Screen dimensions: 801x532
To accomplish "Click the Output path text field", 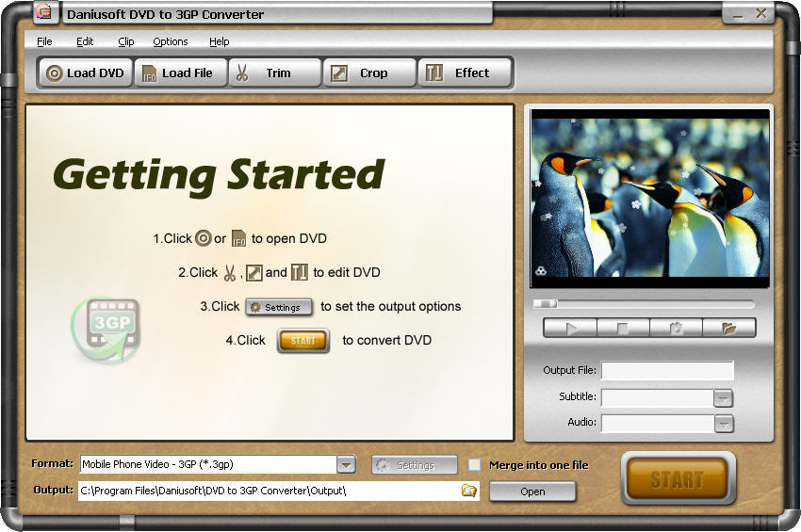I will point(270,491).
